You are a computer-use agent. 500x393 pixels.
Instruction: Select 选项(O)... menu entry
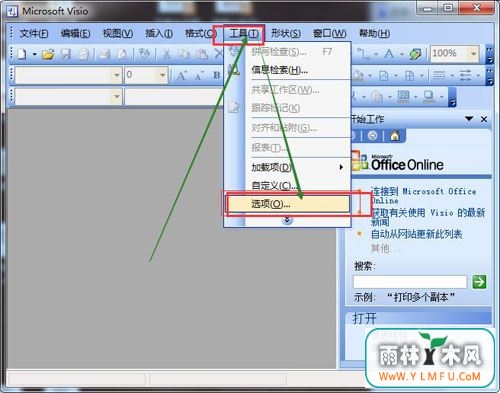pyautogui.click(x=289, y=204)
